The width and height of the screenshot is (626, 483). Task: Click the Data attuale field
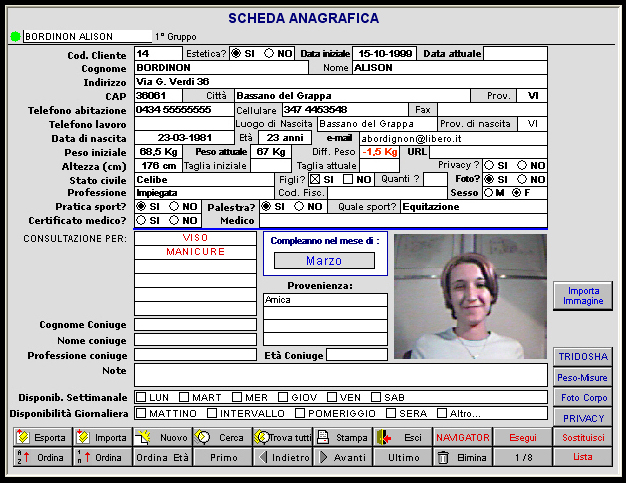pos(515,53)
